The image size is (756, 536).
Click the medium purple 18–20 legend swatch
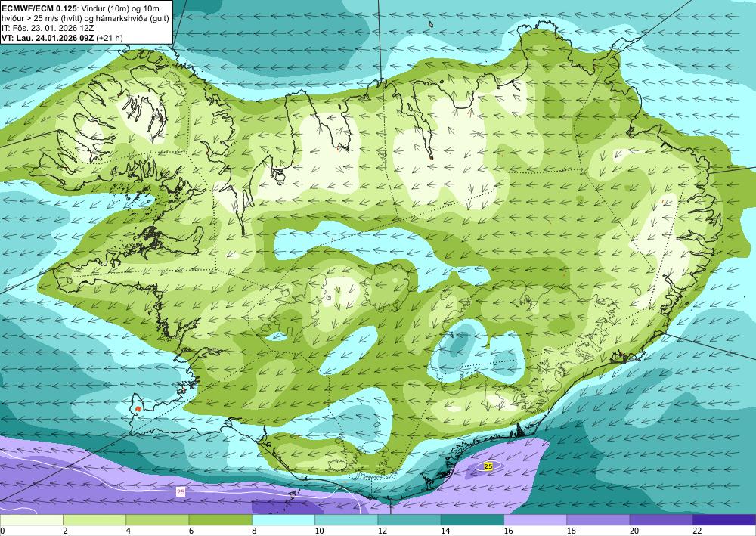click(598, 520)
